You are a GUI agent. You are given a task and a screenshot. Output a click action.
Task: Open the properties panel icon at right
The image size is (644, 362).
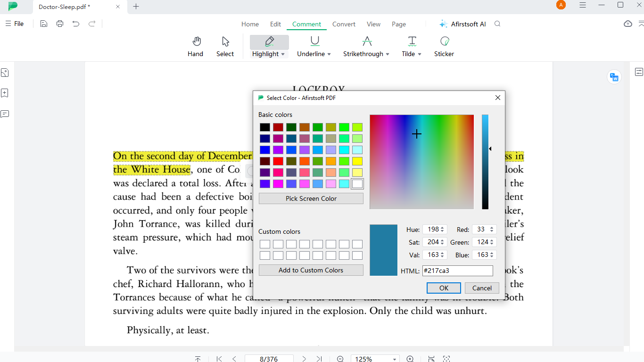click(639, 72)
